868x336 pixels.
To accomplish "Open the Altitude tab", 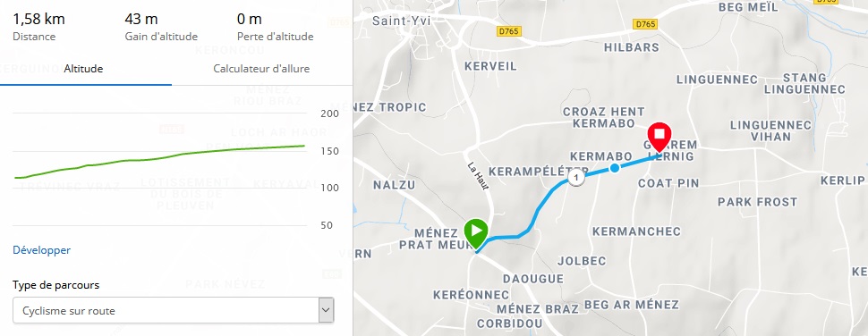I will (x=83, y=69).
